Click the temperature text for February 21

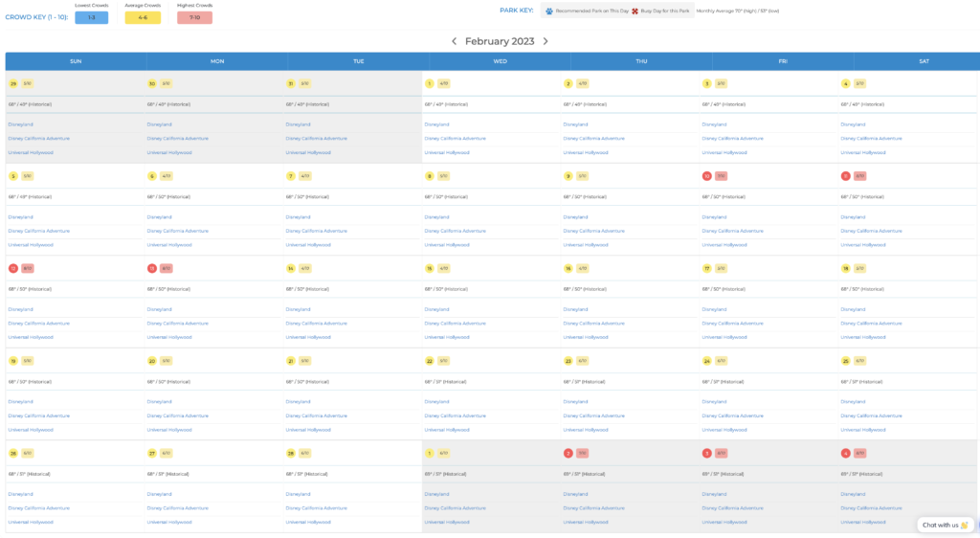tap(307, 382)
